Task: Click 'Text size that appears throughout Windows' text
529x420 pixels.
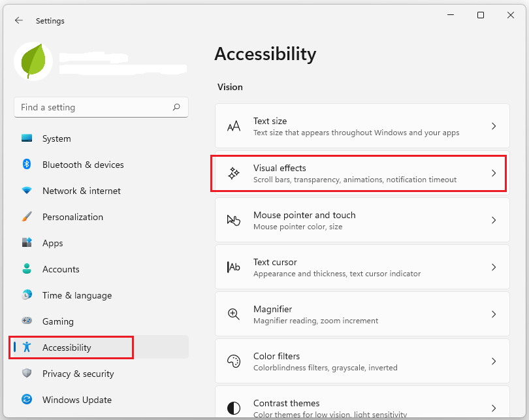Action: tap(357, 133)
